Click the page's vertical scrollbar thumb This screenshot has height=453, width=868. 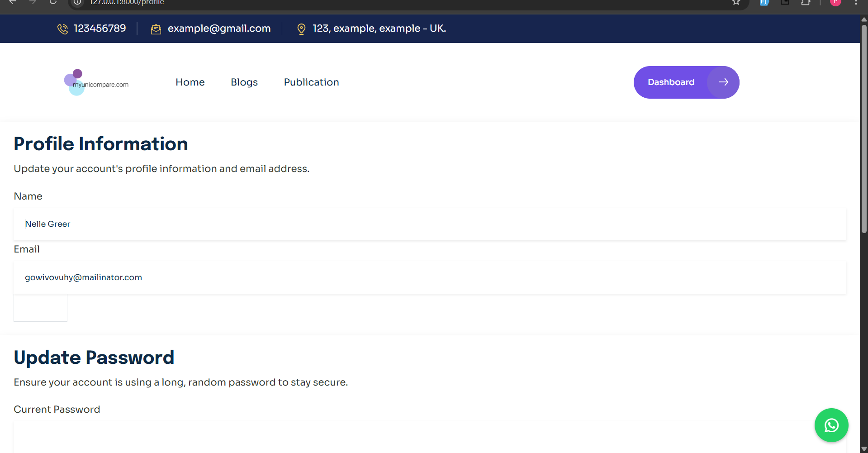click(x=864, y=127)
